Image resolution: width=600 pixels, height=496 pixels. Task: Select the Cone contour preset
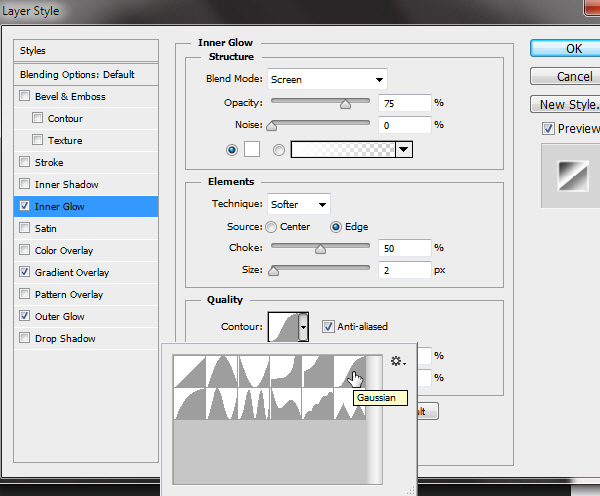(222, 372)
